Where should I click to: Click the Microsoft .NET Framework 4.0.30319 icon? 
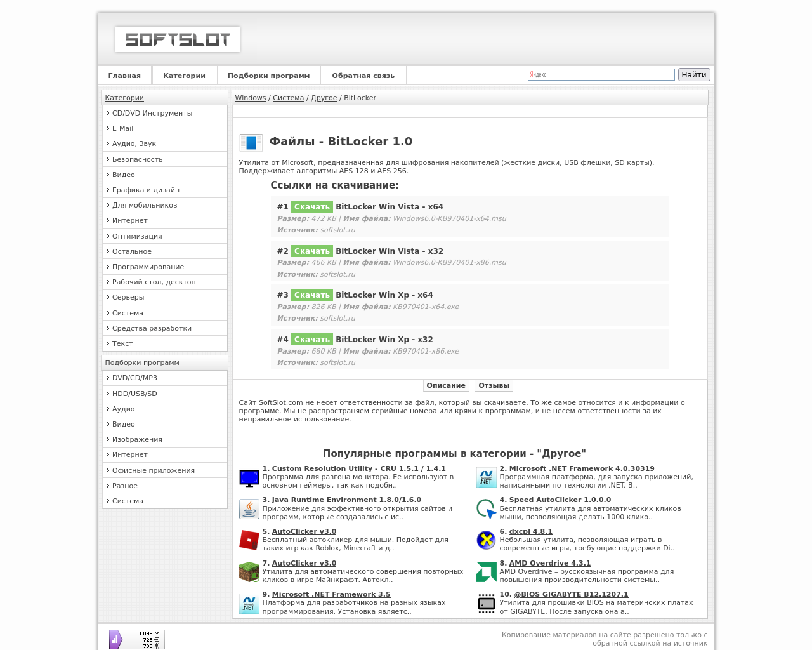(x=487, y=478)
